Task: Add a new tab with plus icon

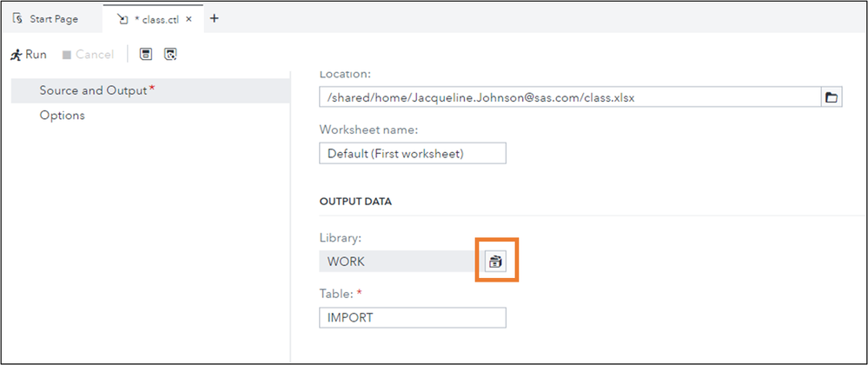Action: coord(215,18)
